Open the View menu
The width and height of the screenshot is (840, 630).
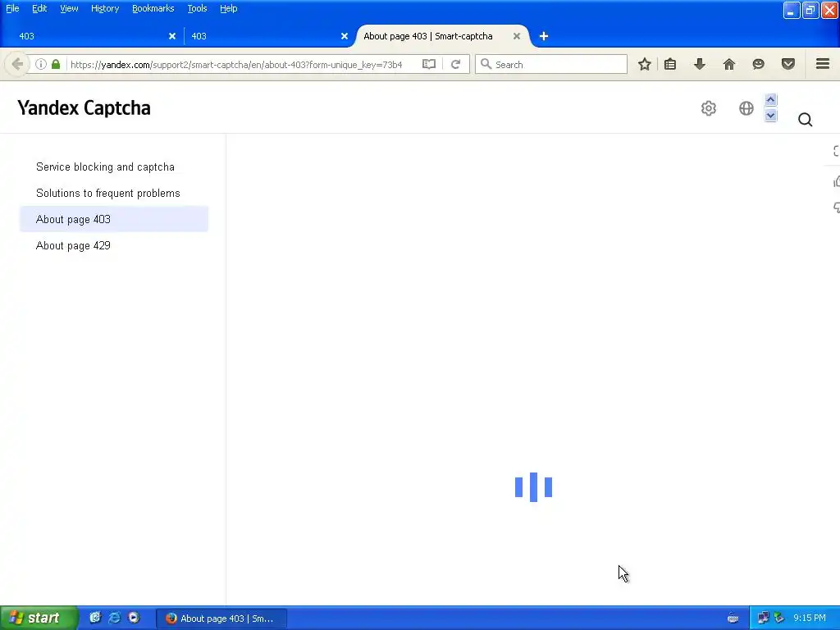pos(69,8)
